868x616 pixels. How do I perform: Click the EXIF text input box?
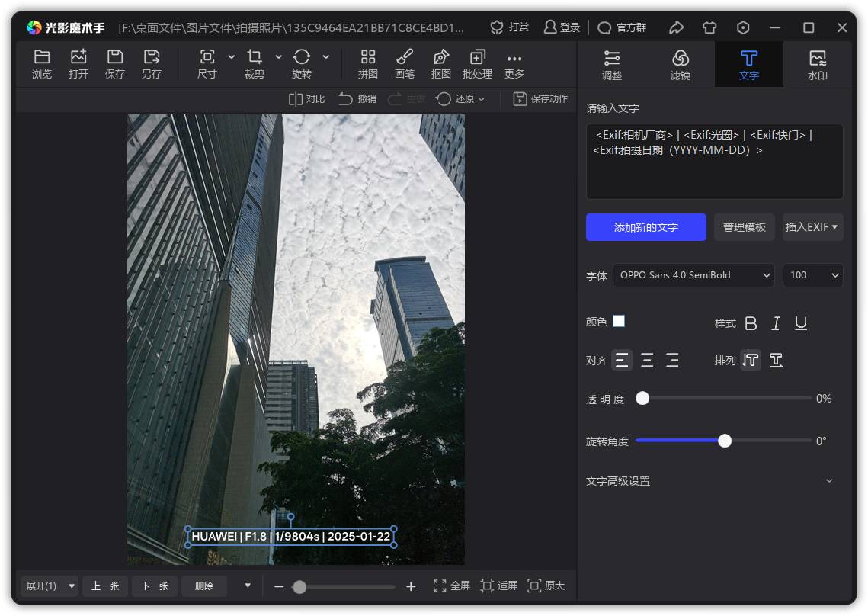(x=714, y=162)
